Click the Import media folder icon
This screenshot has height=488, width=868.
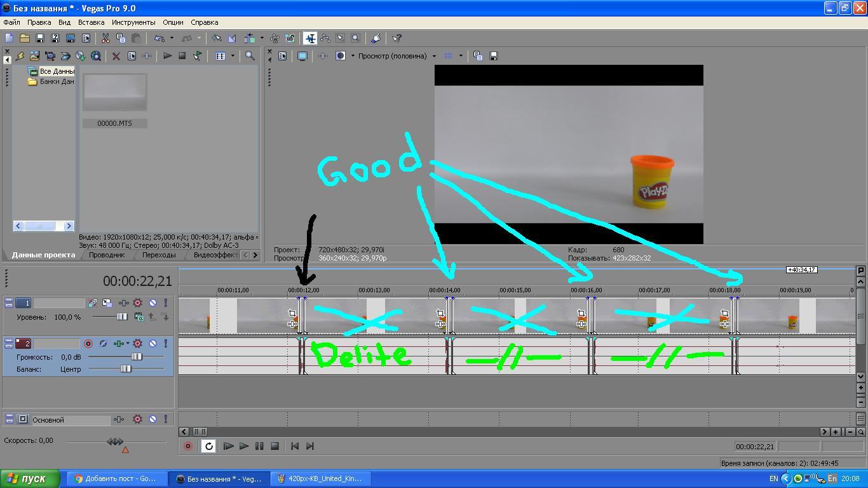point(35,56)
